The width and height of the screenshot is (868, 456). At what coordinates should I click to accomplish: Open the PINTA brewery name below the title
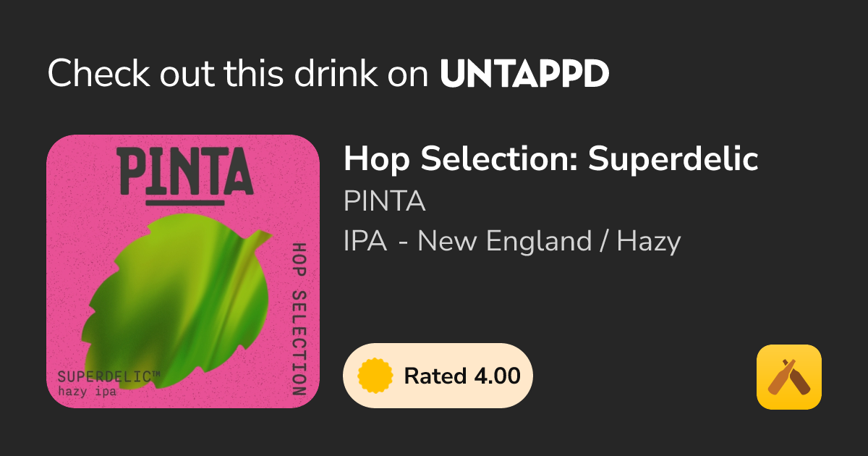pyautogui.click(x=384, y=201)
